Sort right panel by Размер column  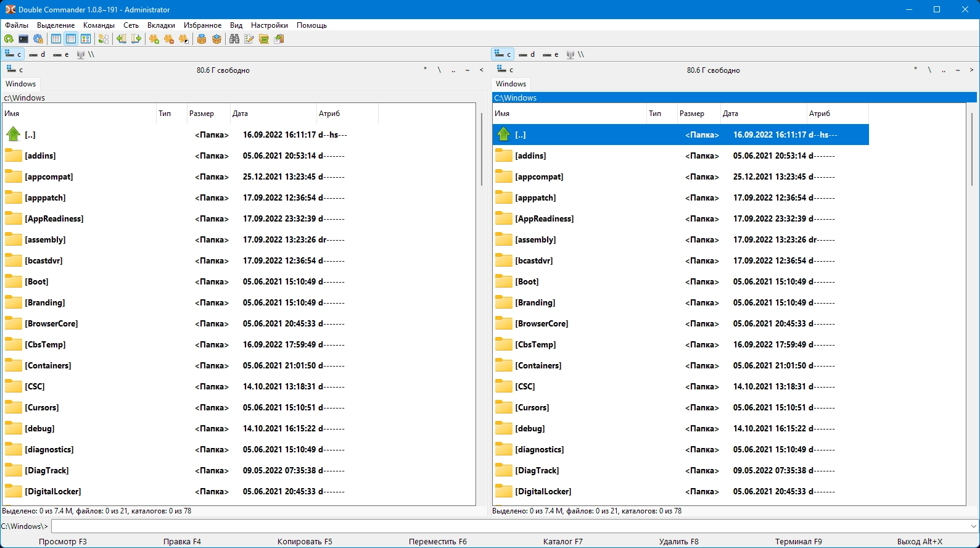[699, 114]
